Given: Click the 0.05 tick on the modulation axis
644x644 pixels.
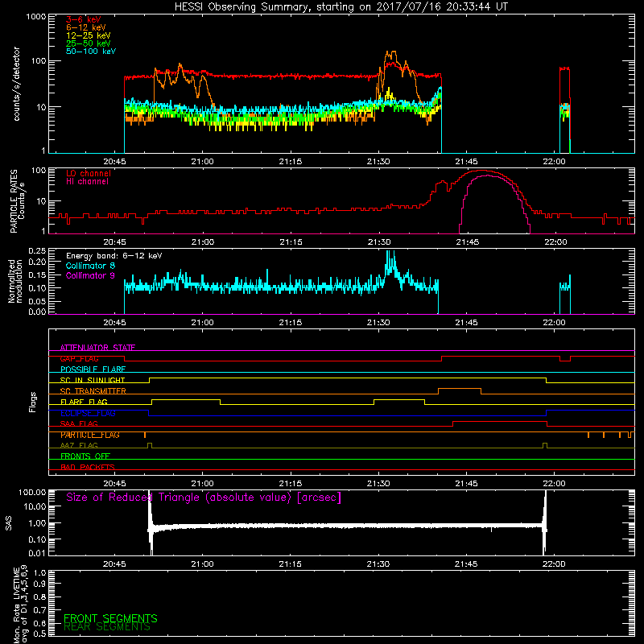Looking at the screenshot, I should (x=37, y=301).
